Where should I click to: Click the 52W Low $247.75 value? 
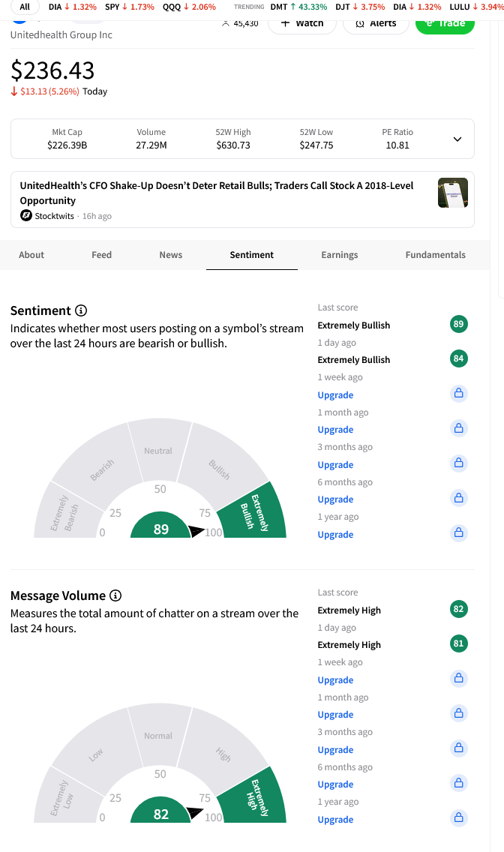pyautogui.click(x=316, y=145)
